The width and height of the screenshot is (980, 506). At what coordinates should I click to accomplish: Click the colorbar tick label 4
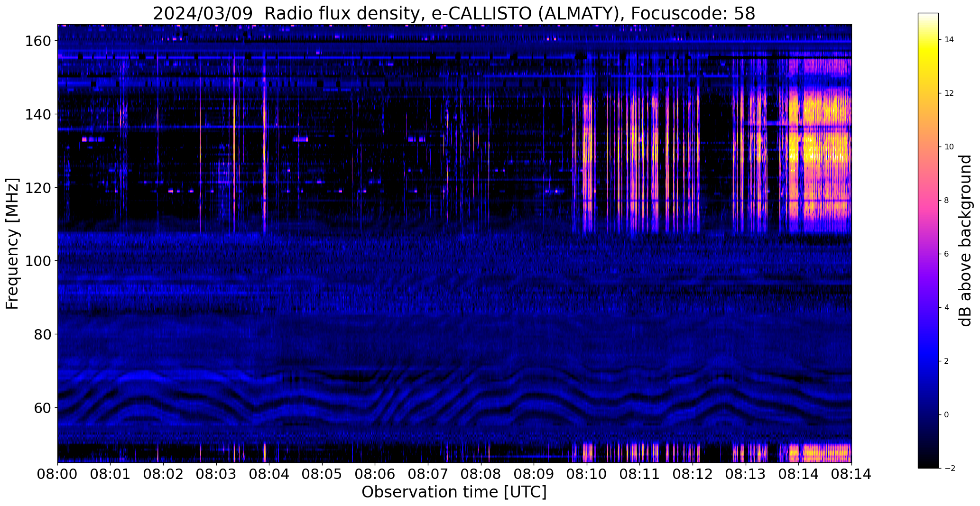(947, 308)
